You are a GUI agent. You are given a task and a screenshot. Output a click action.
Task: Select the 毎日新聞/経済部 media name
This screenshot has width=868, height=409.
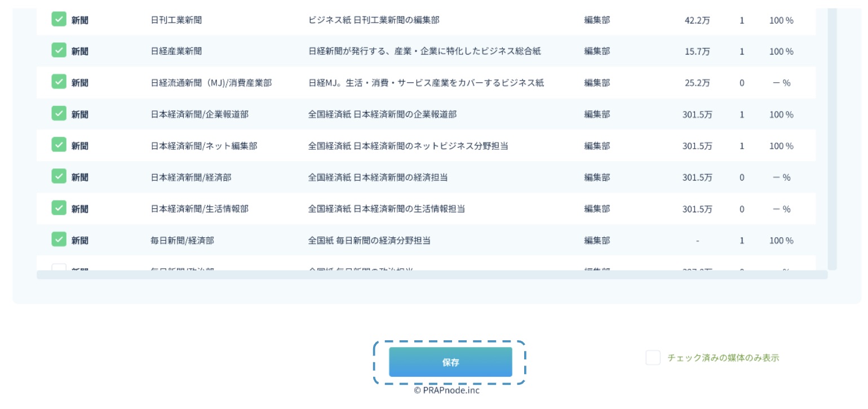tap(183, 241)
